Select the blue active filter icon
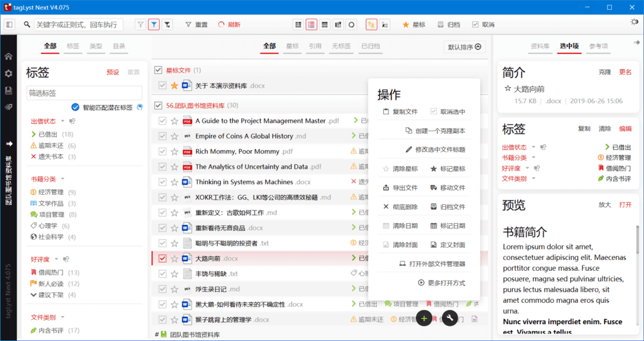 click(x=154, y=25)
